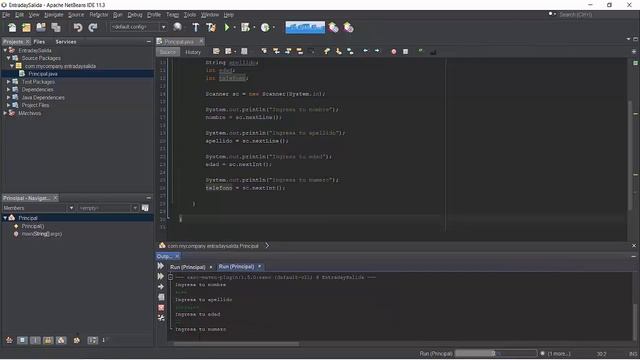Image resolution: width=640 pixels, height=360 pixels.
Task: Expand the second project node below Project Files
Action: [x=5, y=113]
